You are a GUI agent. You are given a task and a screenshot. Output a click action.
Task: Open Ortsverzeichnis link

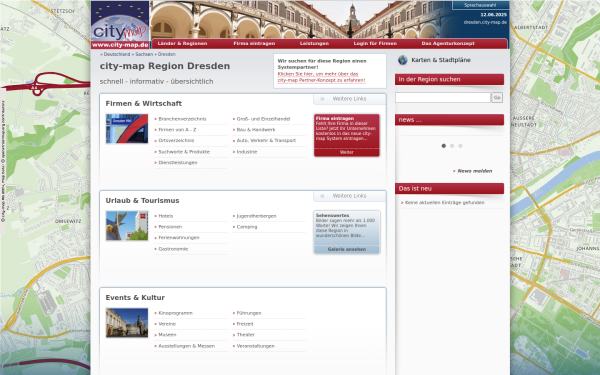tap(176, 140)
